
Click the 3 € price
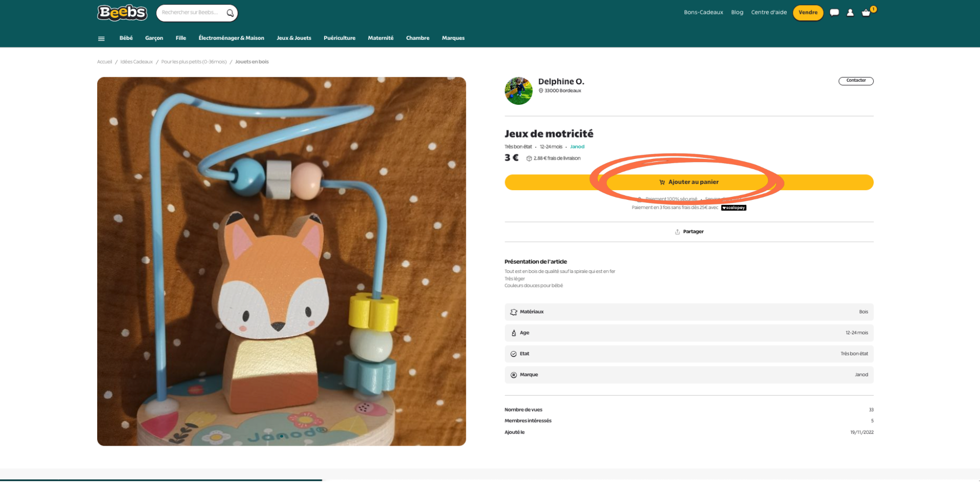click(x=511, y=158)
